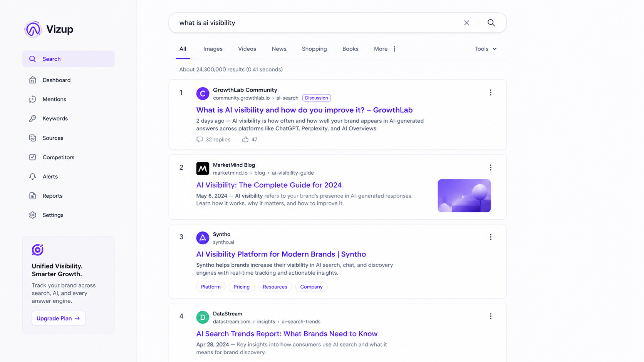644x362 pixels.
Task: Click the MarketMind Blog logo icon
Action: click(203, 168)
